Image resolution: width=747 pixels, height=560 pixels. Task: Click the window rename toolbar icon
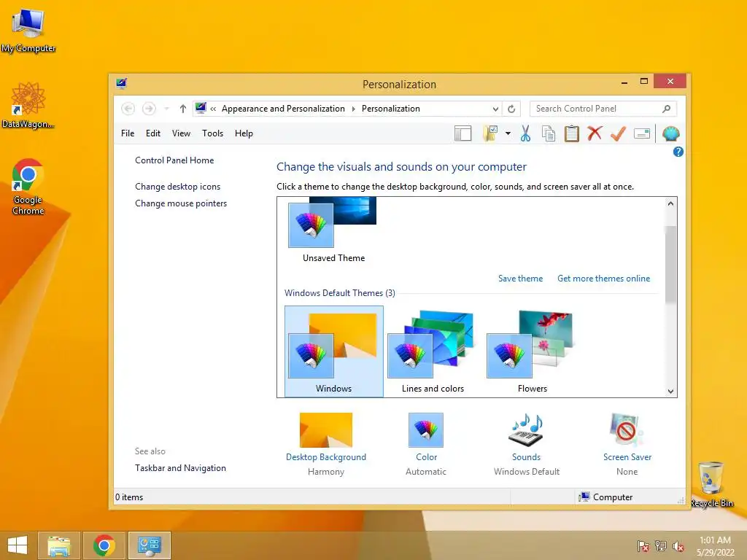tap(642, 134)
